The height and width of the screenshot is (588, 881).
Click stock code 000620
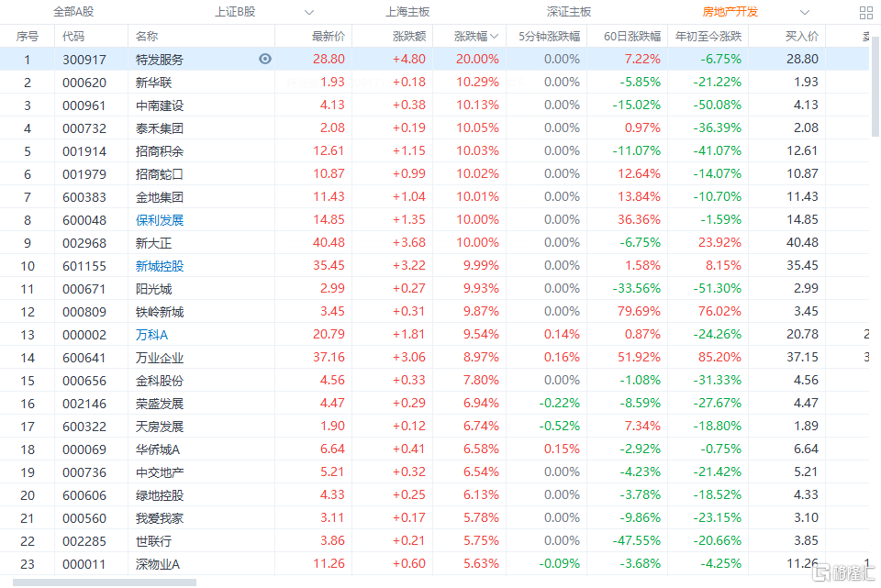pos(84,83)
